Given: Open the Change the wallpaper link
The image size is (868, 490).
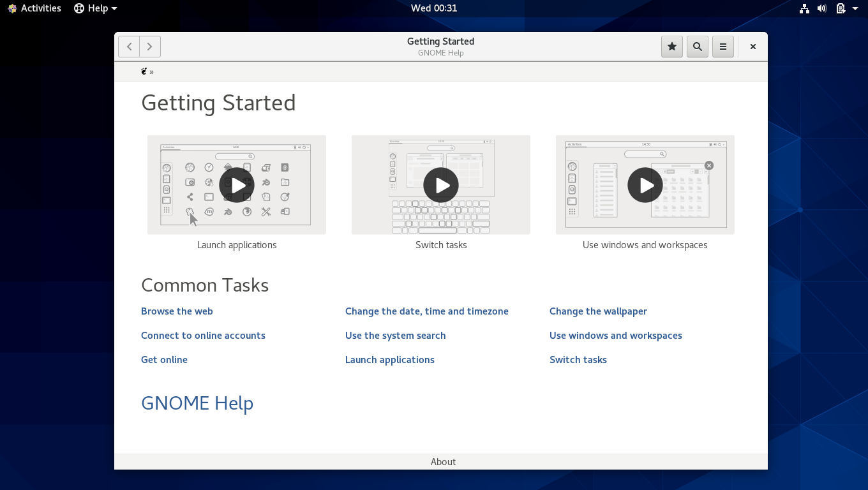Looking at the screenshot, I should (x=598, y=311).
